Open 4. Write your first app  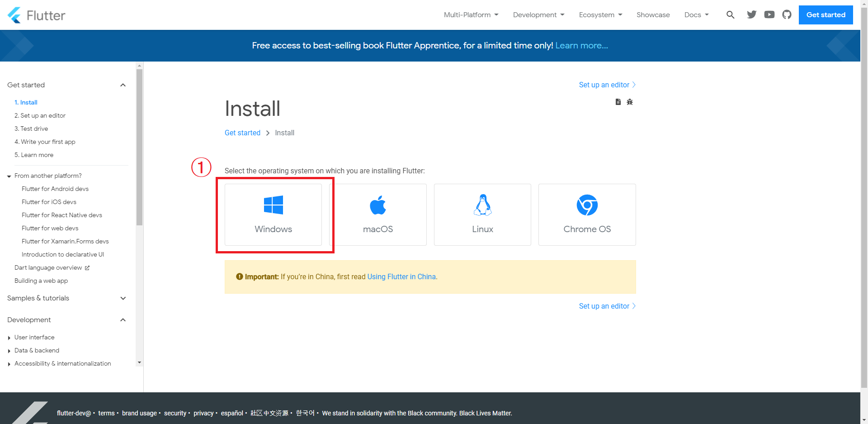pos(45,142)
